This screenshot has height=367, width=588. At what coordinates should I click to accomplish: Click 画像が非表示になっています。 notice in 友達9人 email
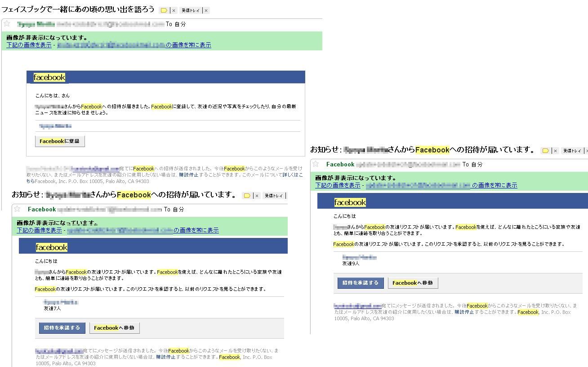(x=356, y=178)
